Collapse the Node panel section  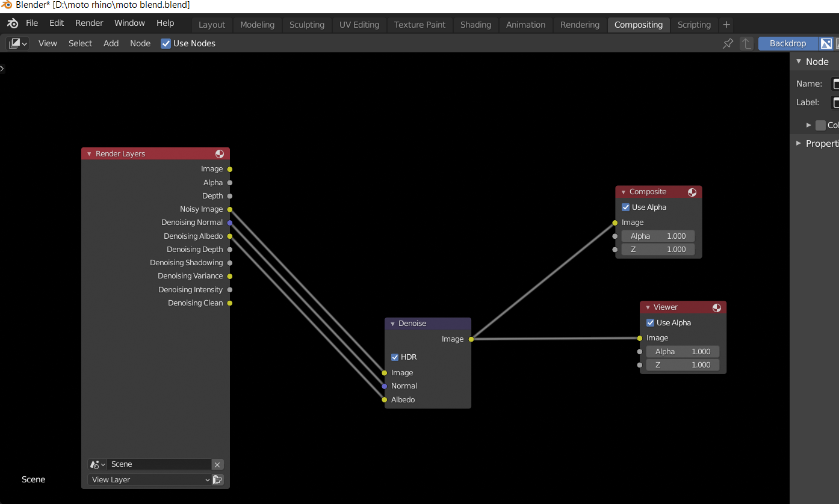(799, 61)
